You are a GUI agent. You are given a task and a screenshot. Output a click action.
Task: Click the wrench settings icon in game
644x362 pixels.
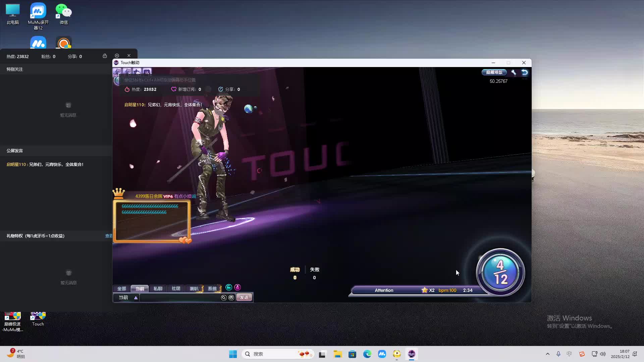pos(514,72)
